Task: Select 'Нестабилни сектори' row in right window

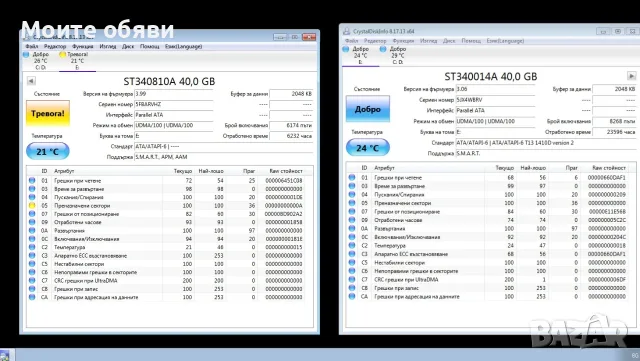Action: coord(489,263)
